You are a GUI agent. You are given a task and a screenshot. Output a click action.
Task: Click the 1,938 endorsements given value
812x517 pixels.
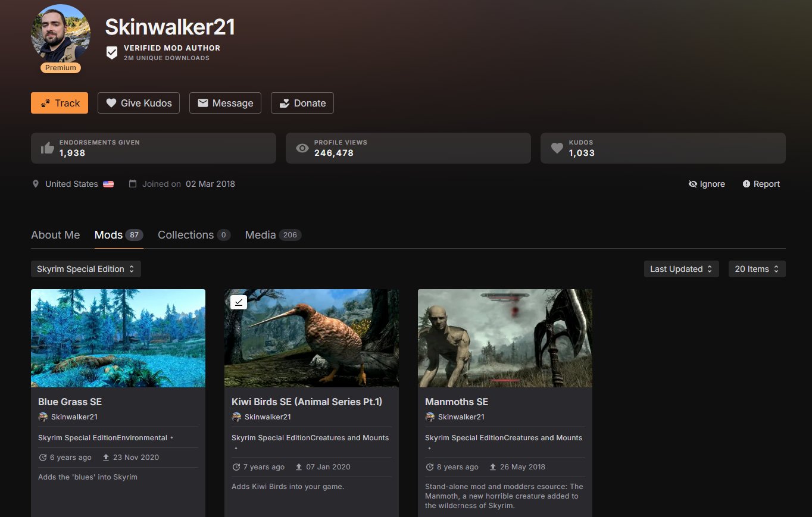point(72,153)
